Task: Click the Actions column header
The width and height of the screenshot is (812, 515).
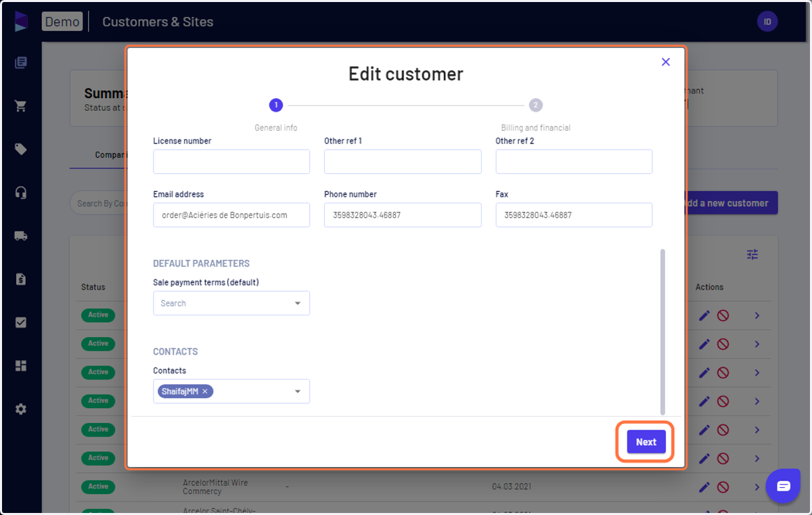Action: [x=709, y=287]
